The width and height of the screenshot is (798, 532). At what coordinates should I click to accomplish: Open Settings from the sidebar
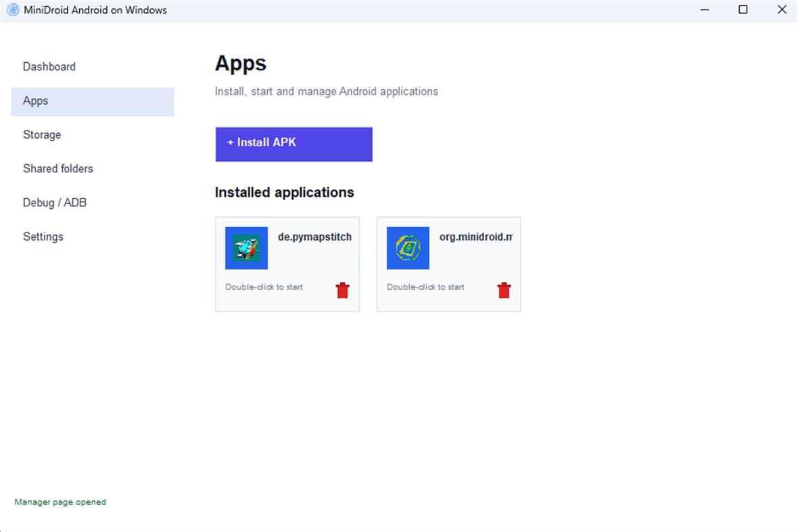point(93,237)
